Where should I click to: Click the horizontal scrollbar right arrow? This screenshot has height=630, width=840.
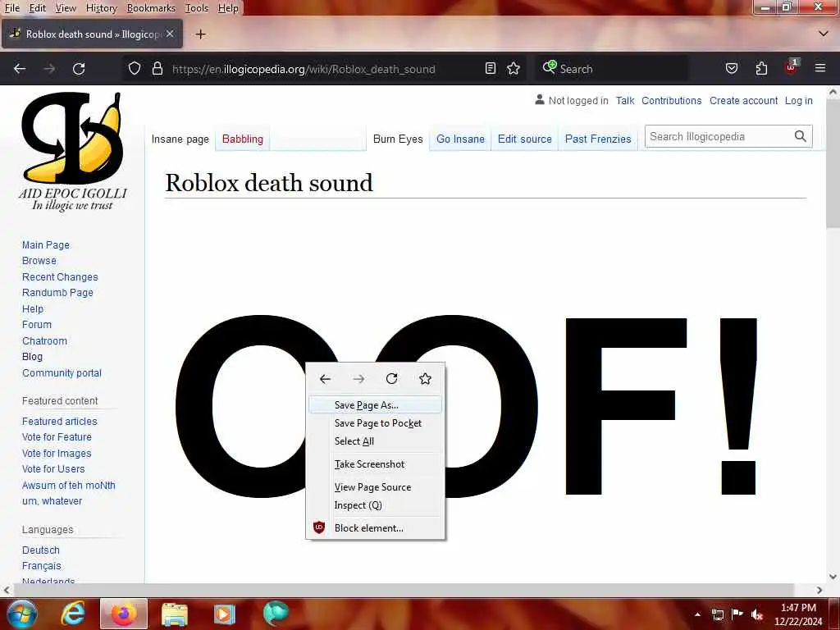[x=819, y=590]
